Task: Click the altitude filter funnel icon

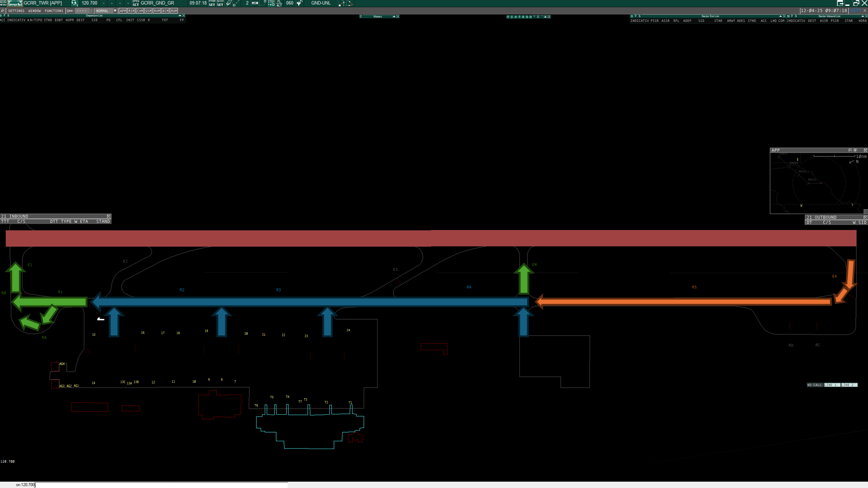Action: tap(300, 3)
